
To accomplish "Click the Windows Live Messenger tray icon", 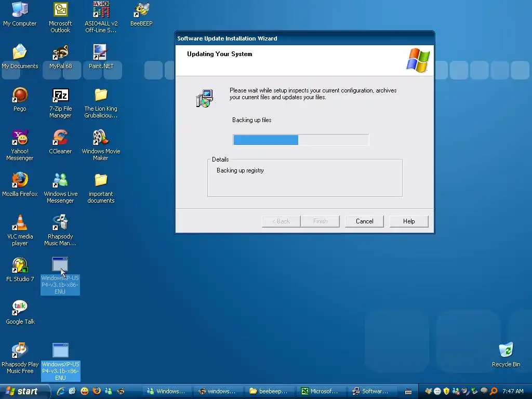I will point(456,391).
